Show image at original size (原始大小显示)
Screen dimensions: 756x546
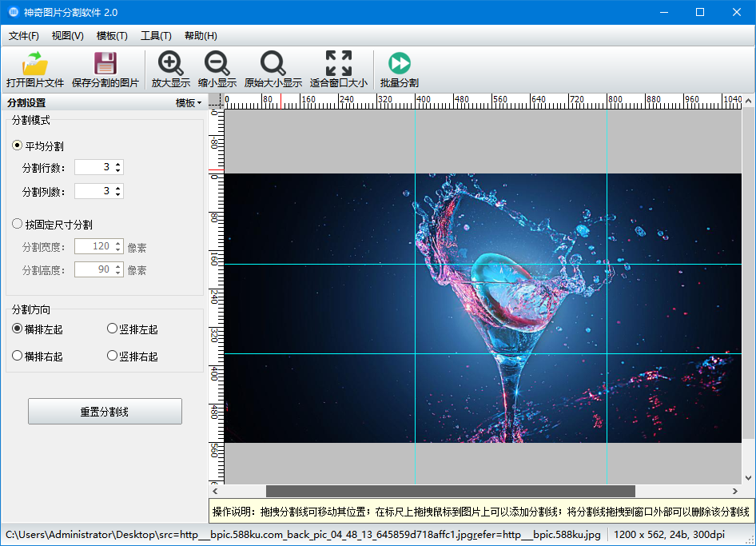point(273,64)
